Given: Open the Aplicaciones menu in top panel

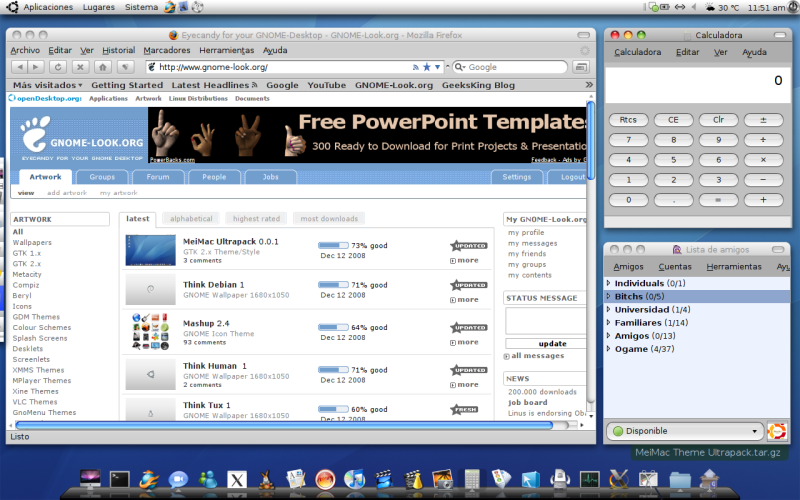Looking at the screenshot, I should pyautogui.click(x=48, y=7).
